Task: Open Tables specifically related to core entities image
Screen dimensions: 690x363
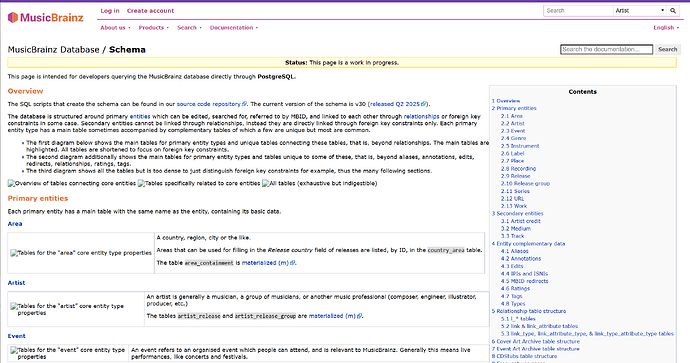Action: click(x=199, y=183)
